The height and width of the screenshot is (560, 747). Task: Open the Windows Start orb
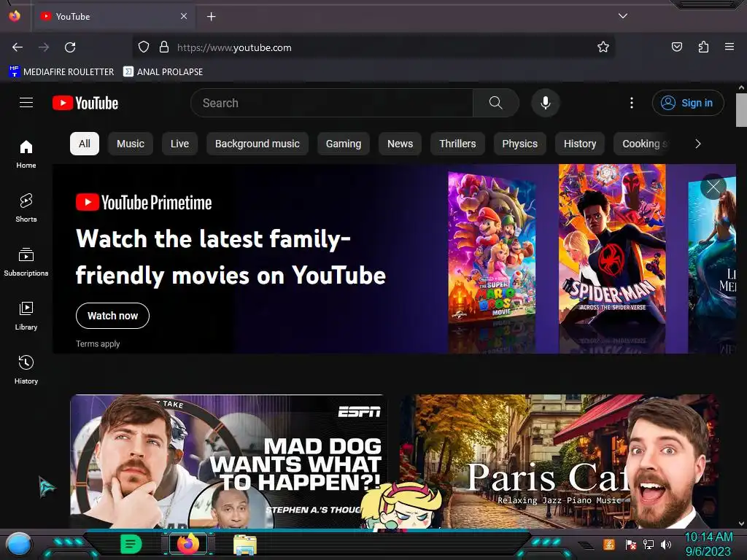click(x=19, y=545)
